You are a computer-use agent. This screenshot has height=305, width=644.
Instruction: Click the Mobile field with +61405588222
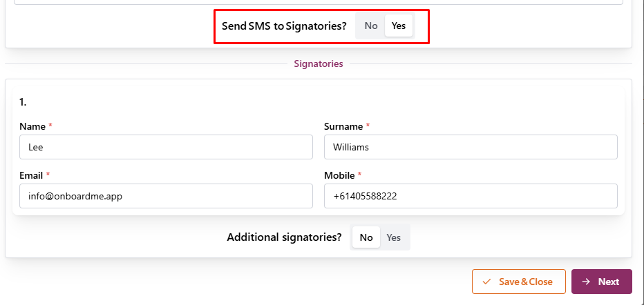point(470,196)
